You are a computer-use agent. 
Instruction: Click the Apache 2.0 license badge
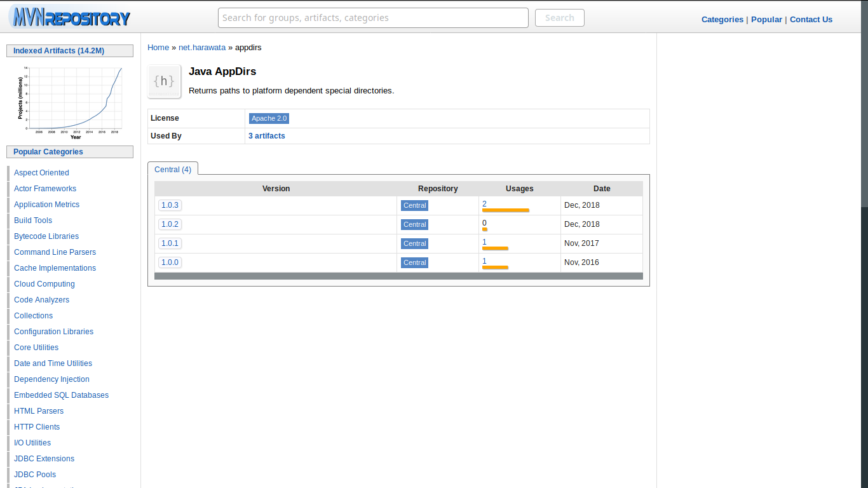269,118
